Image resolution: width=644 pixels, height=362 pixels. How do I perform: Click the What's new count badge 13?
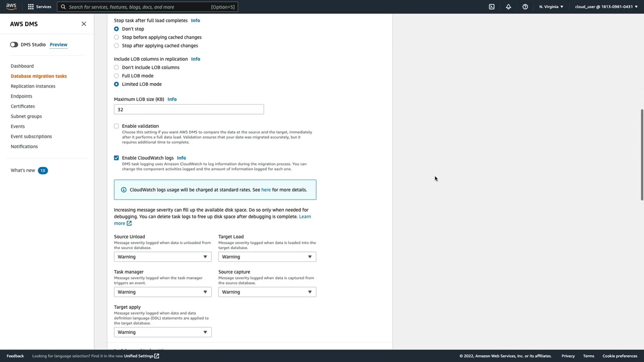click(x=43, y=170)
